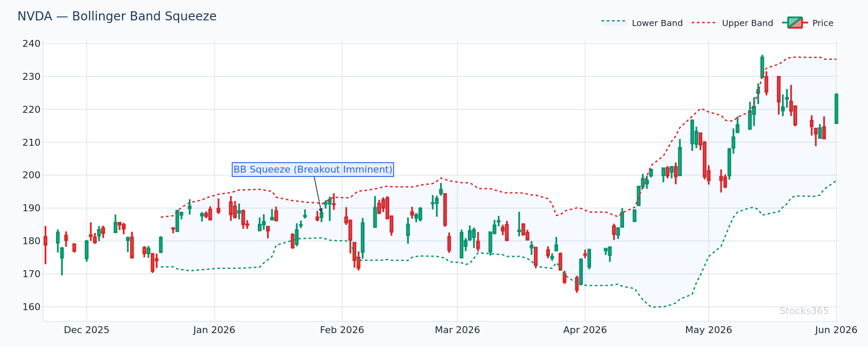The height and width of the screenshot is (347, 868).
Task: Click the last green candlestick near Jun 2026
Action: pyautogui.click(x=836, y=109)
